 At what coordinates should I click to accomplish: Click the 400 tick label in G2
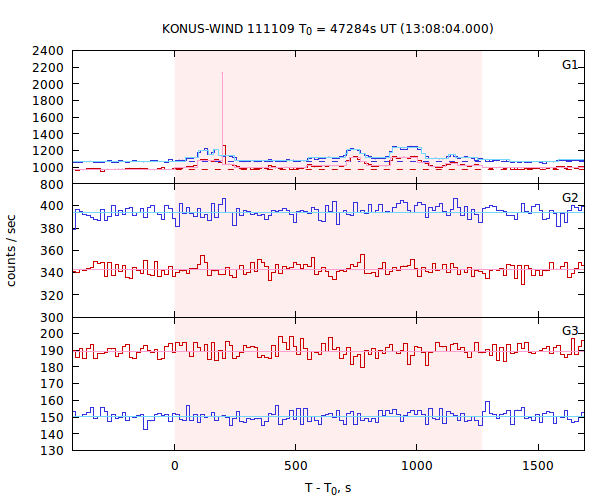tap(52, 206)
